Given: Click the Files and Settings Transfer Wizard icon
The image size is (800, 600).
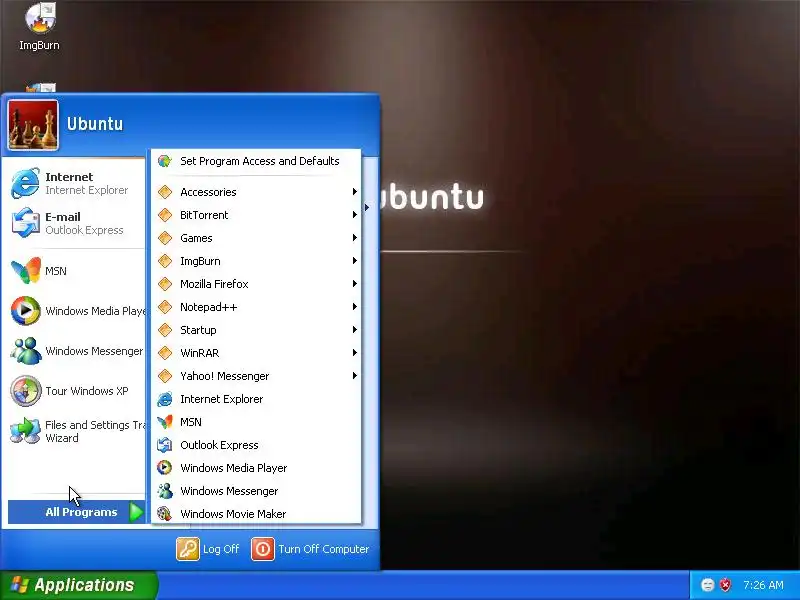Looking at the screenshot, I should pos(26,431).
